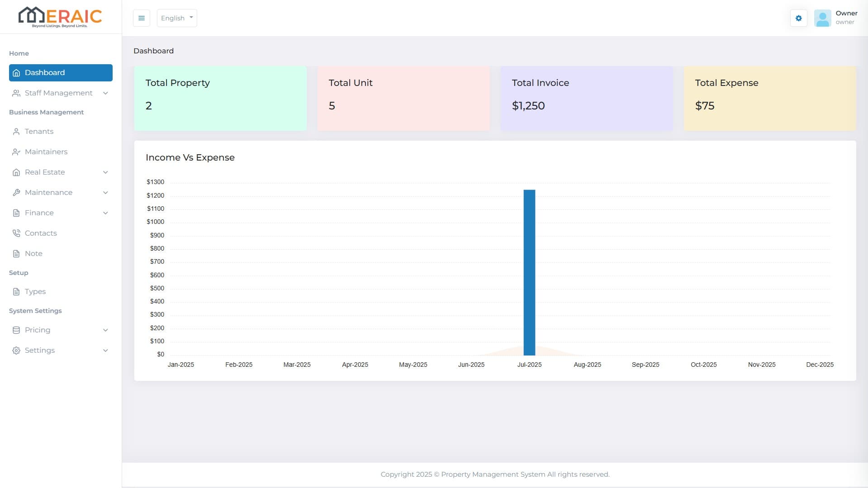Select Types under Setup

point(34,291)
